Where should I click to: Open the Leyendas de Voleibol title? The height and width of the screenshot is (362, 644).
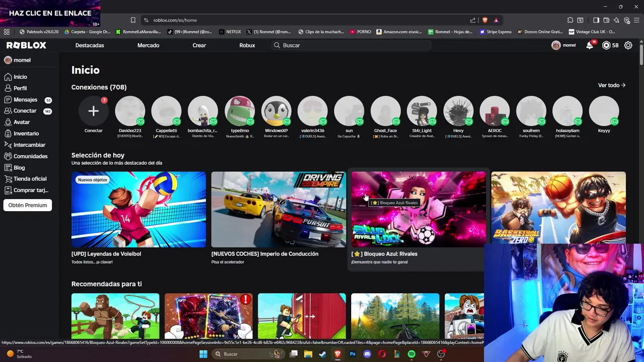pyautogui.click(x=106, y=254)
